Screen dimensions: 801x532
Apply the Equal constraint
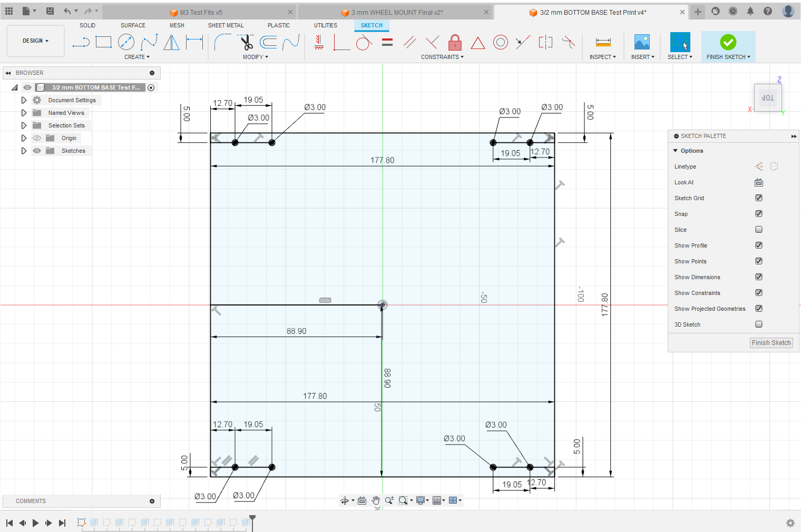tap(387, 42)
